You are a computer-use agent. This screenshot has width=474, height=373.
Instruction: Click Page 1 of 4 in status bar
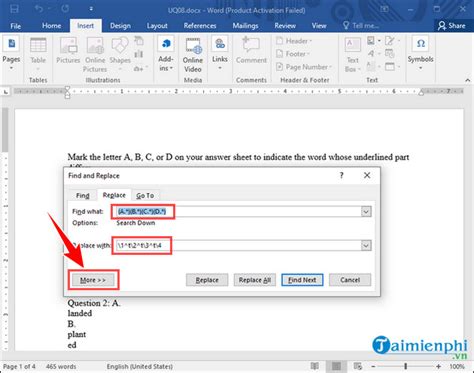[x=19, y=366]
